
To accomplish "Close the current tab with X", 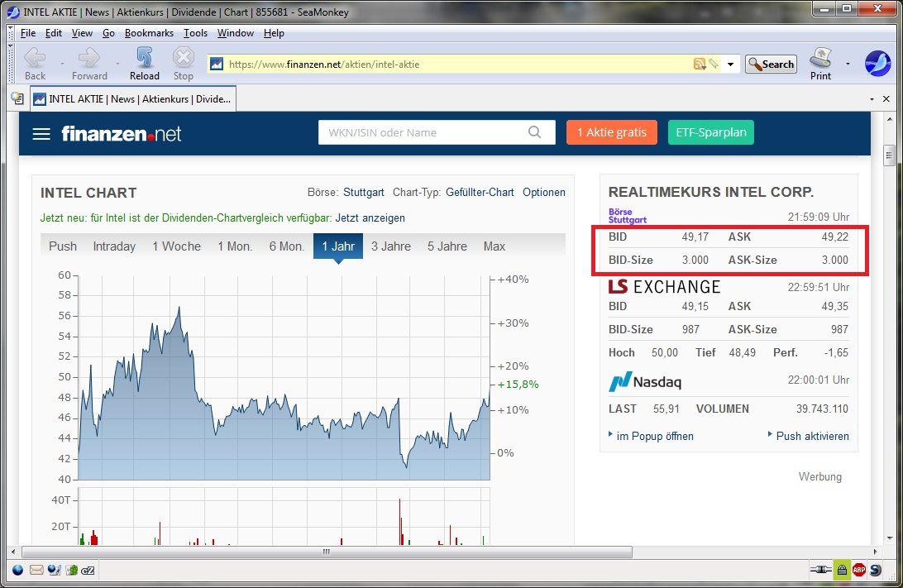I will (x=886, y=99).
